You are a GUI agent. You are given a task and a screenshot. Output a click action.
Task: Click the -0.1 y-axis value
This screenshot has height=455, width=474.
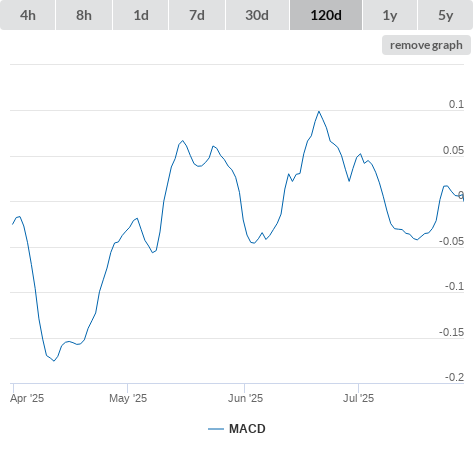454,286
